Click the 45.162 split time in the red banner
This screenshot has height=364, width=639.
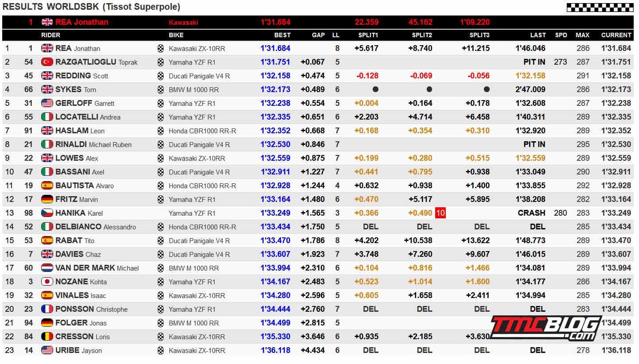point(421,22)
